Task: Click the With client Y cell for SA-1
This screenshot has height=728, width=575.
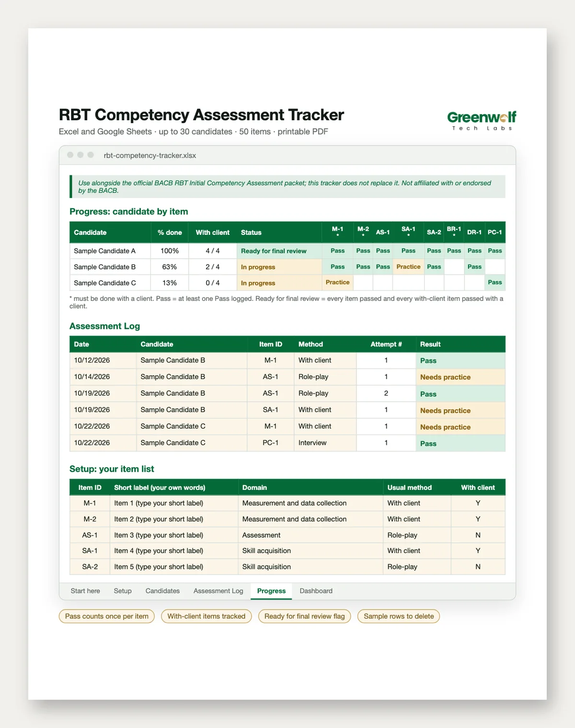Action: pyautogui.click(x=478, y=551)
